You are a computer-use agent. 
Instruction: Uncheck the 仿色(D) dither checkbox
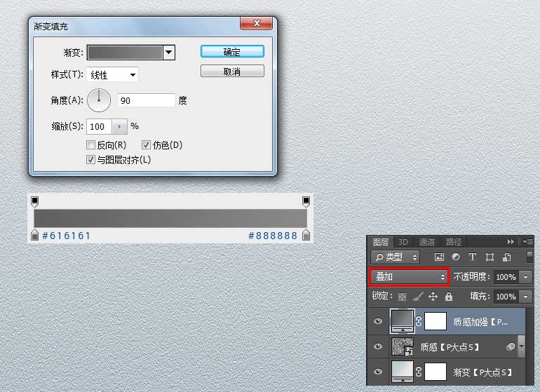147,145
